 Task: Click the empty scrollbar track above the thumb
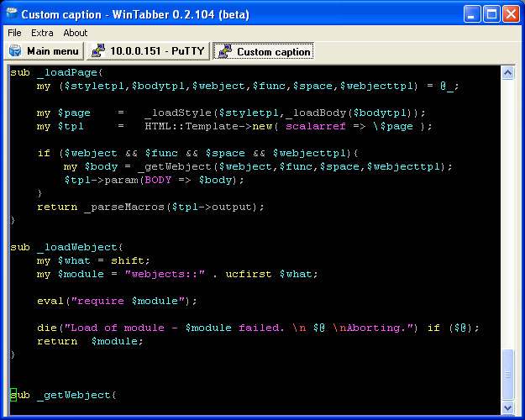click(x=507, y=210)
